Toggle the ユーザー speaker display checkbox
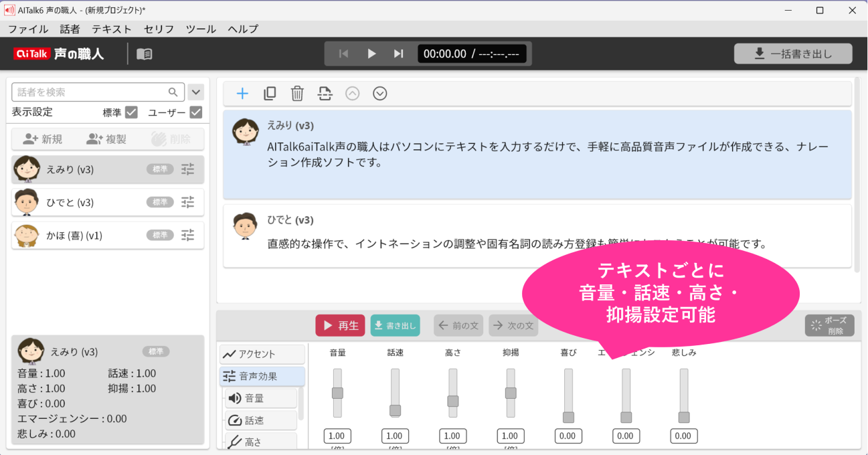868x455 pixels. coord(196,112)
